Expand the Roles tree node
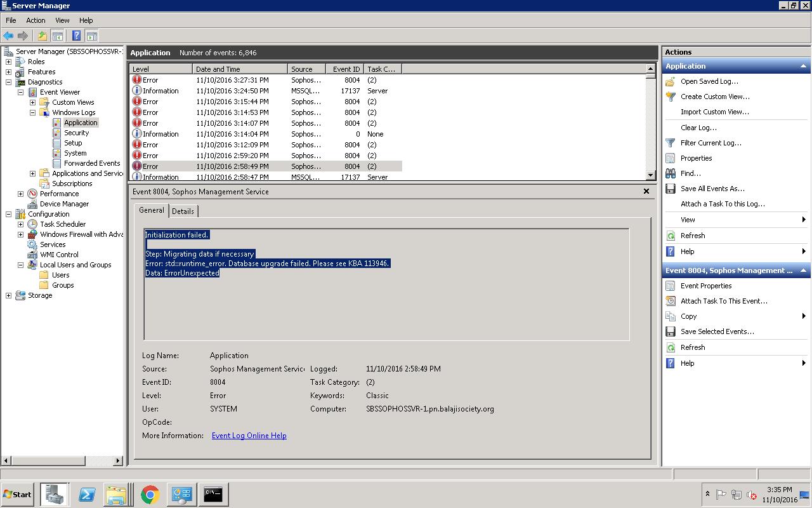This screenshot has height=508, width=812. coord(8,62)
